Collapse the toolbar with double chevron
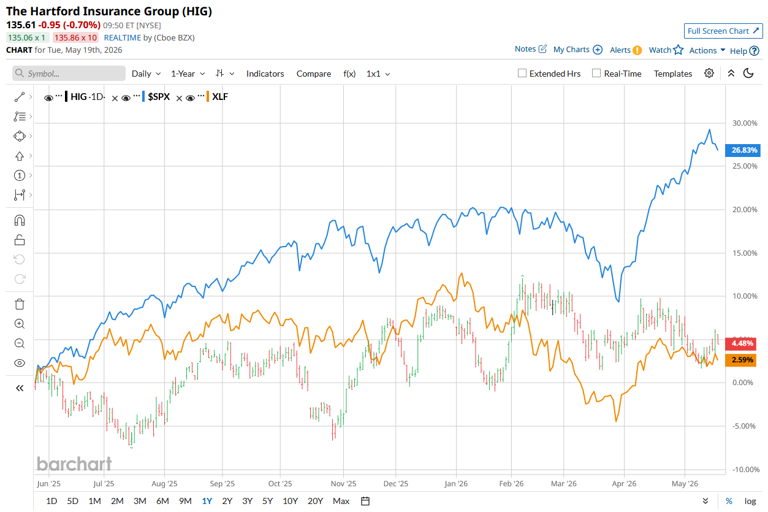Viewport: 768px width, 512px height. [731, 73]
